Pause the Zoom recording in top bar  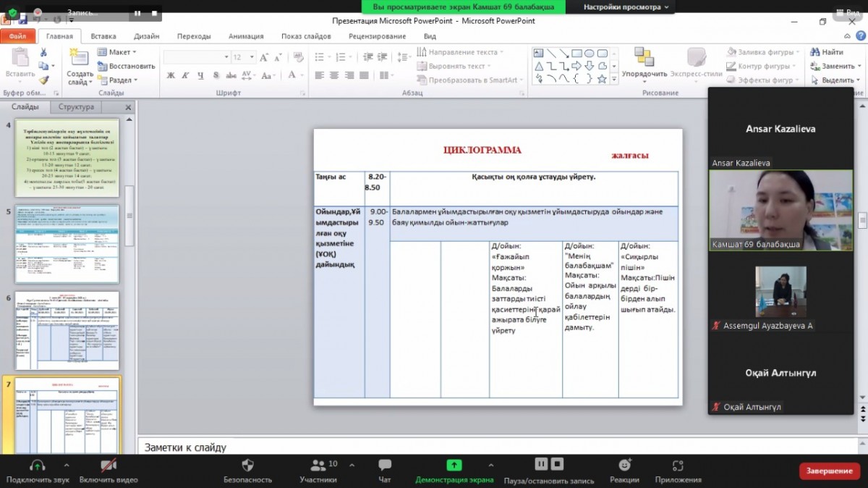click(137, 12)
